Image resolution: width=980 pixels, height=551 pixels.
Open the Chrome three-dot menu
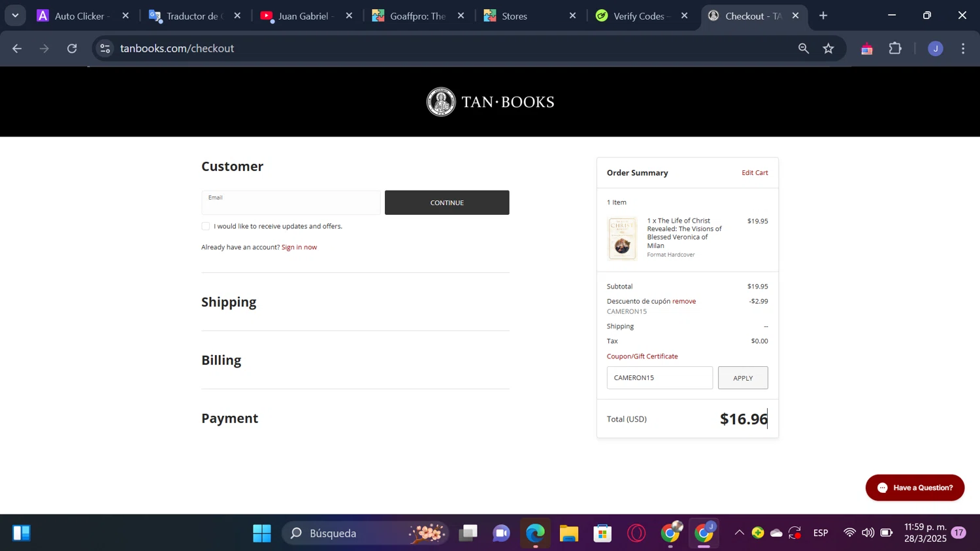963,48
